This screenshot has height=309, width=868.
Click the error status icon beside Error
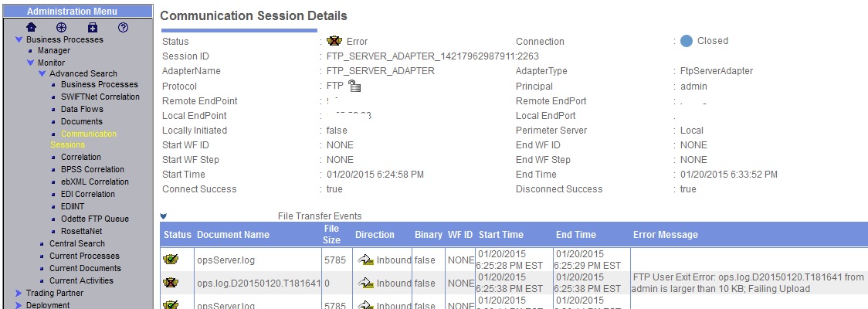point(334,41)
